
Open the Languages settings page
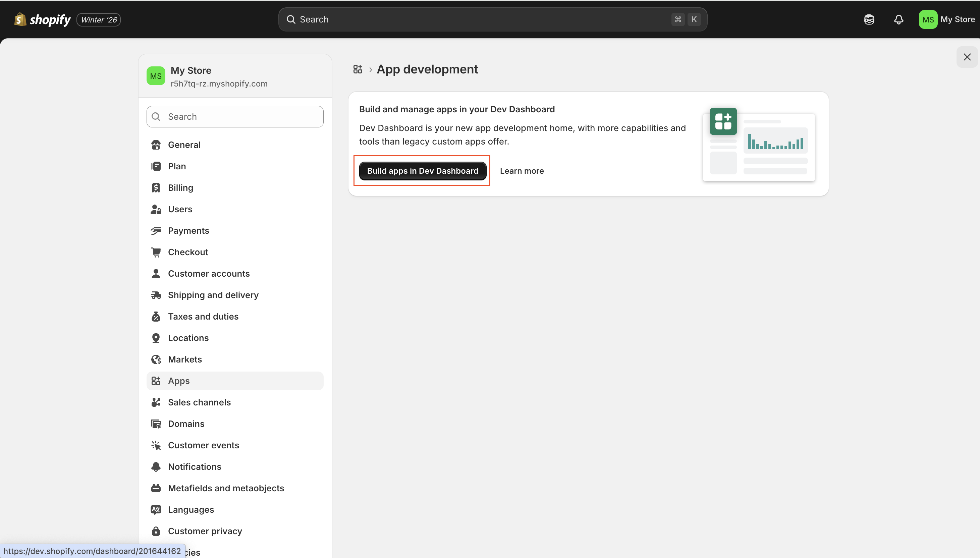[190, 510]
